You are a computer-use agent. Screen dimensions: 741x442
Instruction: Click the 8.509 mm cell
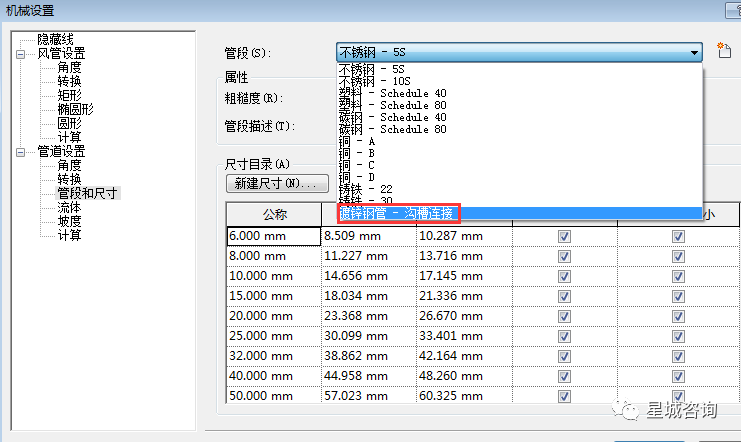(x=369, y=236)
